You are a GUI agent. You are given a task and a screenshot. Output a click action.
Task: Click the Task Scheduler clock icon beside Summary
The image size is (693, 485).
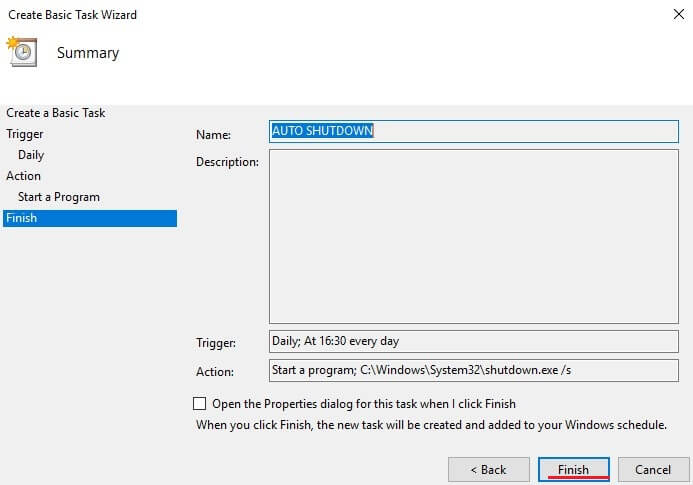pyautogui.click(x=22, y=51)
